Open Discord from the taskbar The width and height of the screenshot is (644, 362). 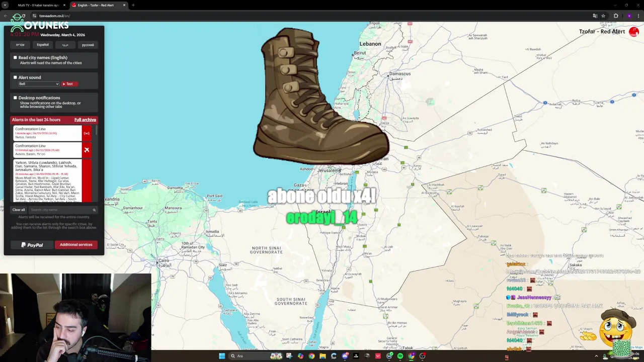click(345, 356)
